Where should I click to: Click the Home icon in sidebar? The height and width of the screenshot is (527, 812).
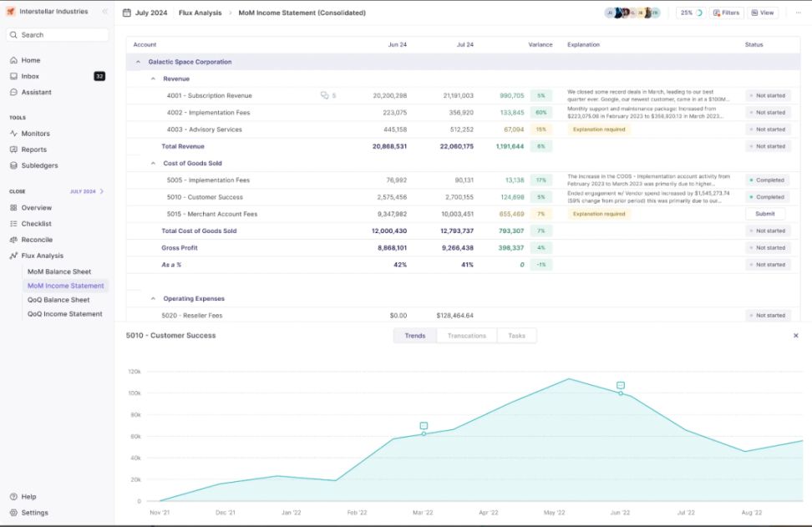click(x=13, y=61)
